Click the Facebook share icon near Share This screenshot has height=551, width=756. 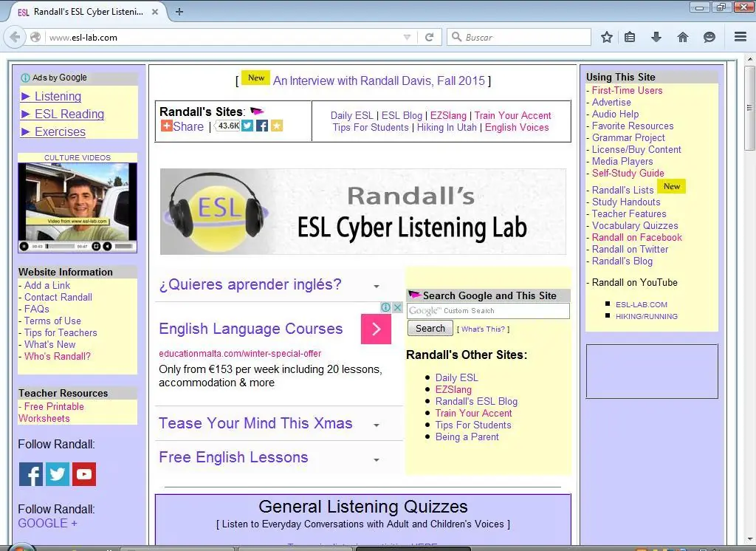[x=262, y=126]
